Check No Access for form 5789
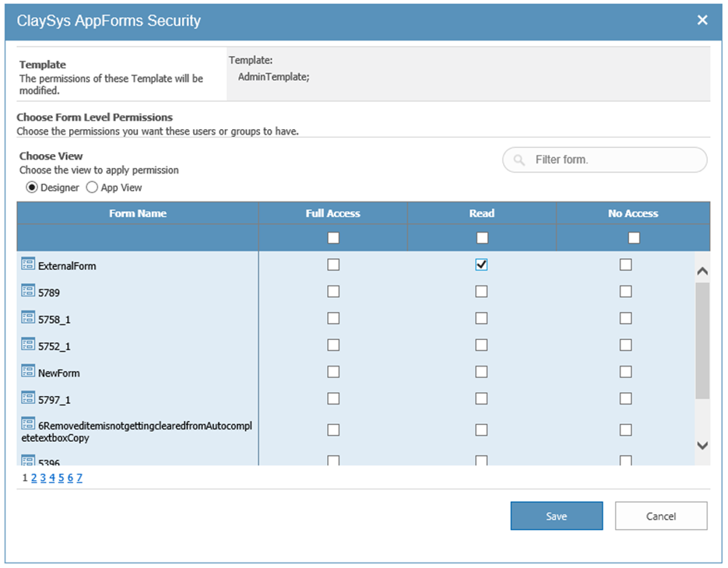Viewport: 728px width, 568px height. pyautogui.click(x=626, y=292)
